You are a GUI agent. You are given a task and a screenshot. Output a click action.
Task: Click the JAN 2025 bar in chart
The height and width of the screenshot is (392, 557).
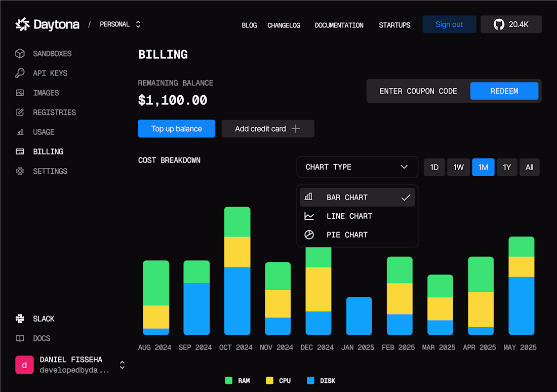click(x=359, y=316)
